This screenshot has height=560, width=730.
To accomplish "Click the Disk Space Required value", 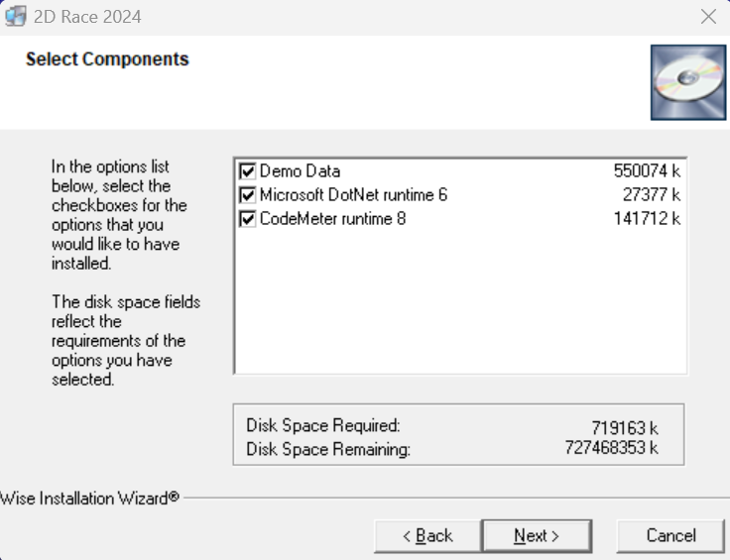I will pyautogui.click(x=624, y=428).
